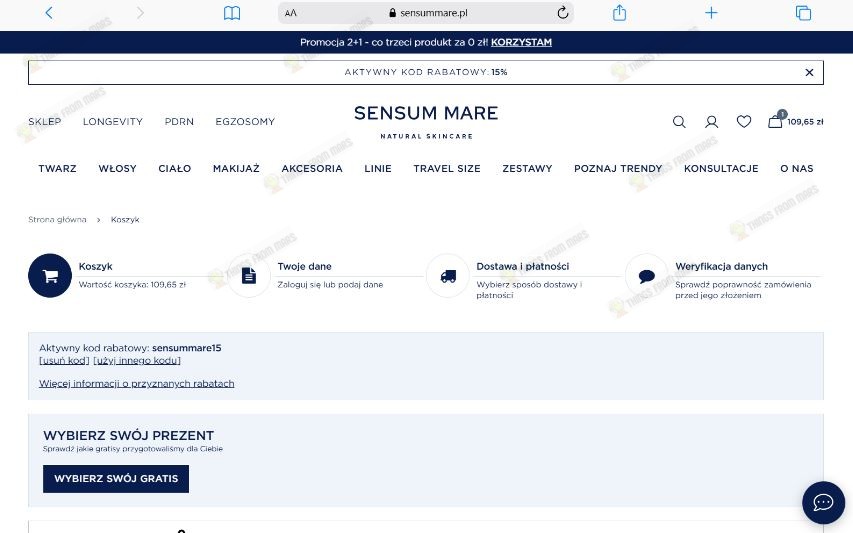Select the Twoje dane step title
The width and height of the screenshot is (853, 533).
305,266
